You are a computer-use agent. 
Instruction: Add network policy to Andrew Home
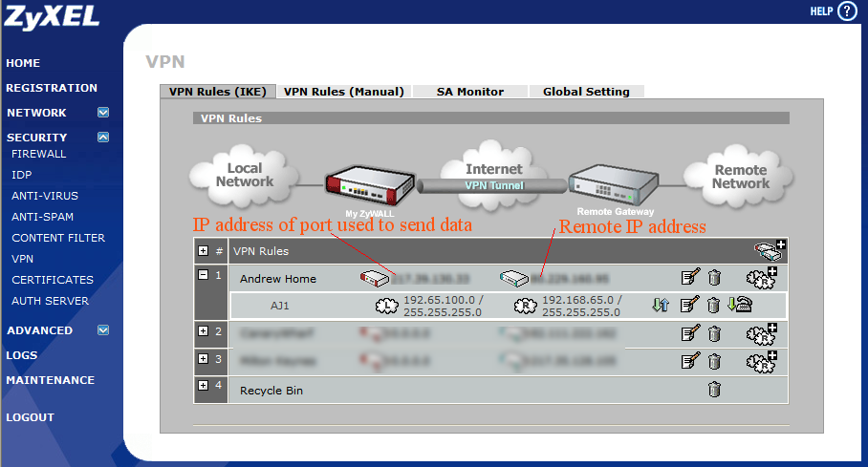[762, 278]
